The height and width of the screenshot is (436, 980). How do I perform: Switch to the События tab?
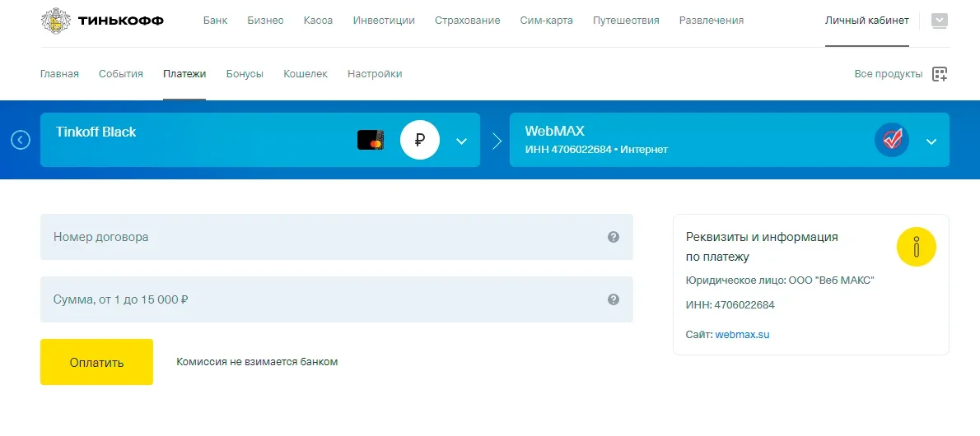(120, 74)
